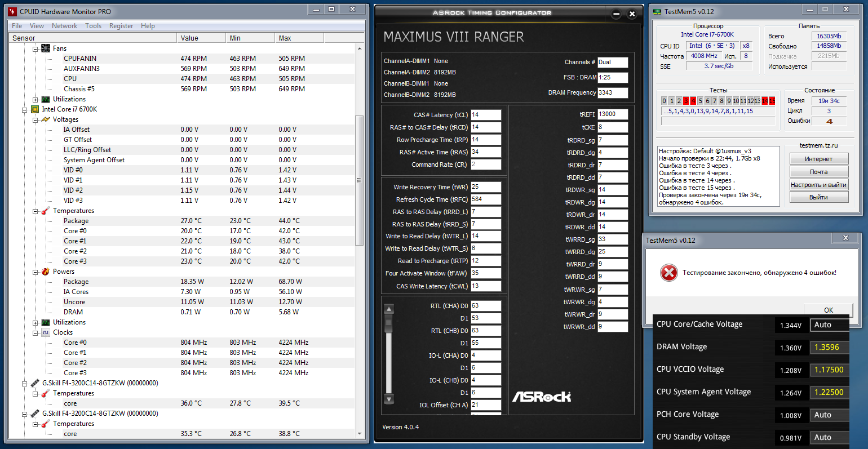Open the View menu

click(x=37, y=26)
